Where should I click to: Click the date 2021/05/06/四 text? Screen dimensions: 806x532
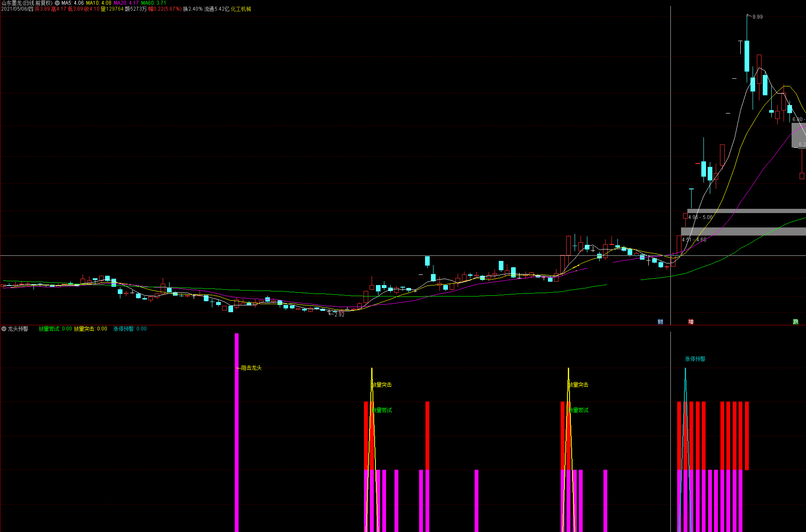[17, 9]
